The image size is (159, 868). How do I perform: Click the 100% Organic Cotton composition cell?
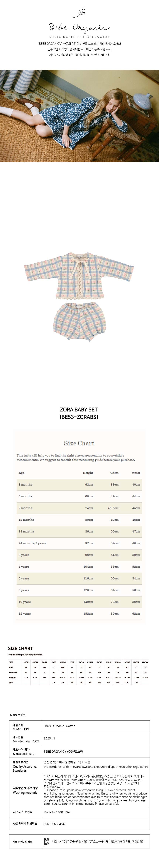coord(60,726)
